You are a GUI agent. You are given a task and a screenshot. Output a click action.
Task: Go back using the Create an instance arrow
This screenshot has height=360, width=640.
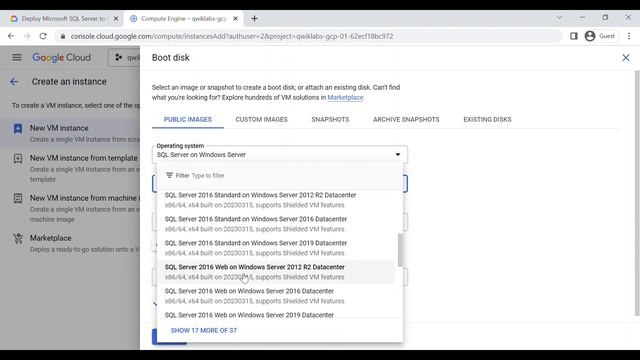14,82
